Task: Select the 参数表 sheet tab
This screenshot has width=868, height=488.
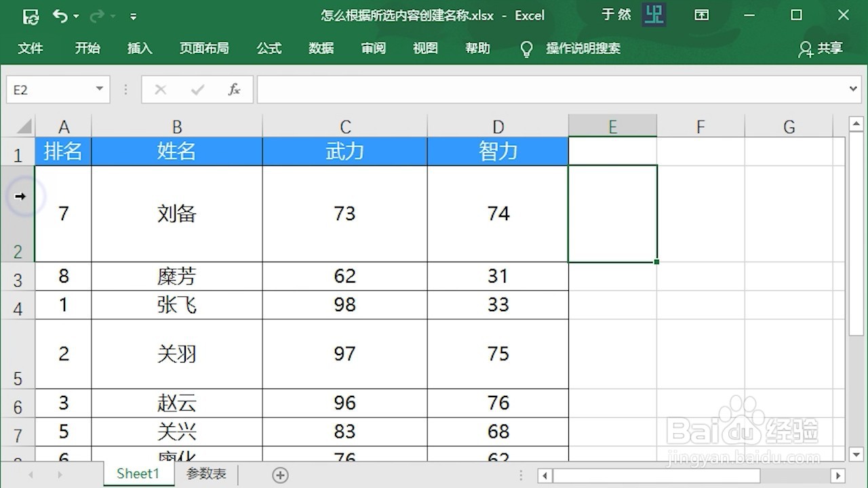Action: point(205,474)
